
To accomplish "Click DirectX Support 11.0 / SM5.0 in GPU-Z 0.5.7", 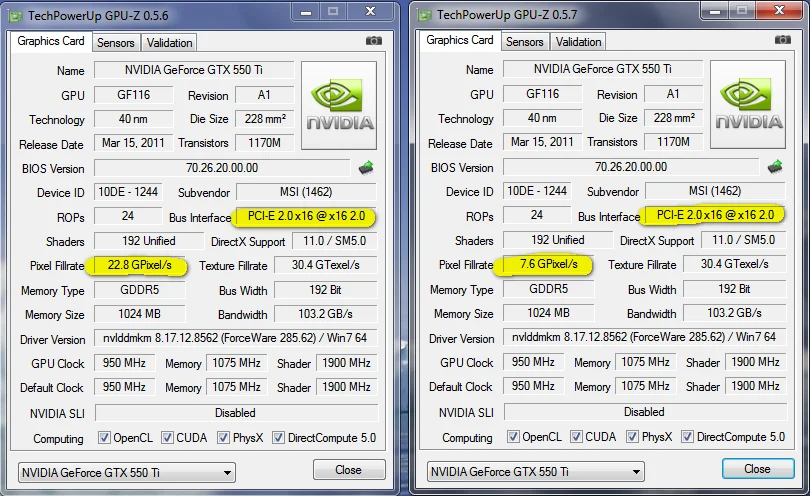I will point(743,240).
